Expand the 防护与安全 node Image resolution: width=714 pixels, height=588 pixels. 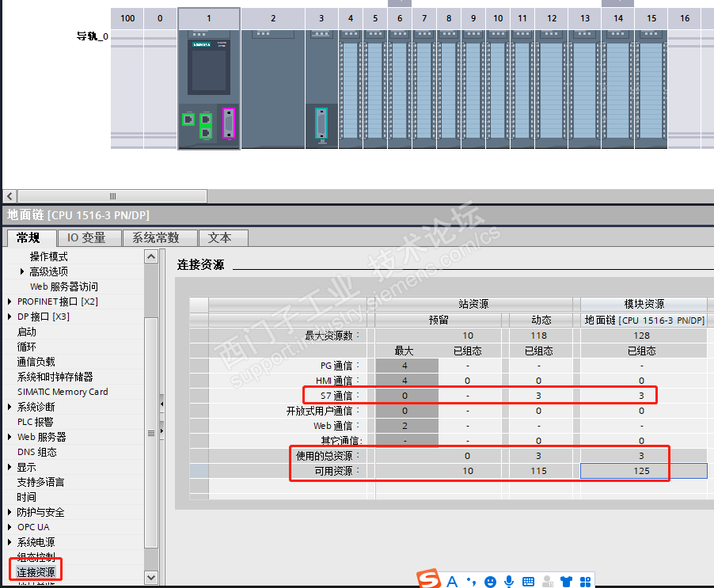click(x=9, y=512)
